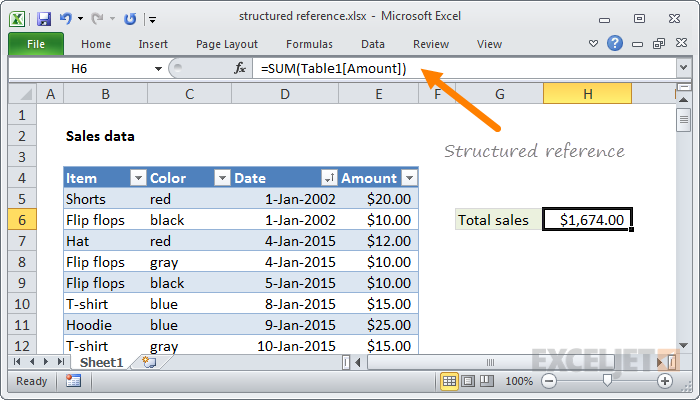The image size is (700, 400).
Task: Click the 100% zoom level button
Action: (519, 381)
